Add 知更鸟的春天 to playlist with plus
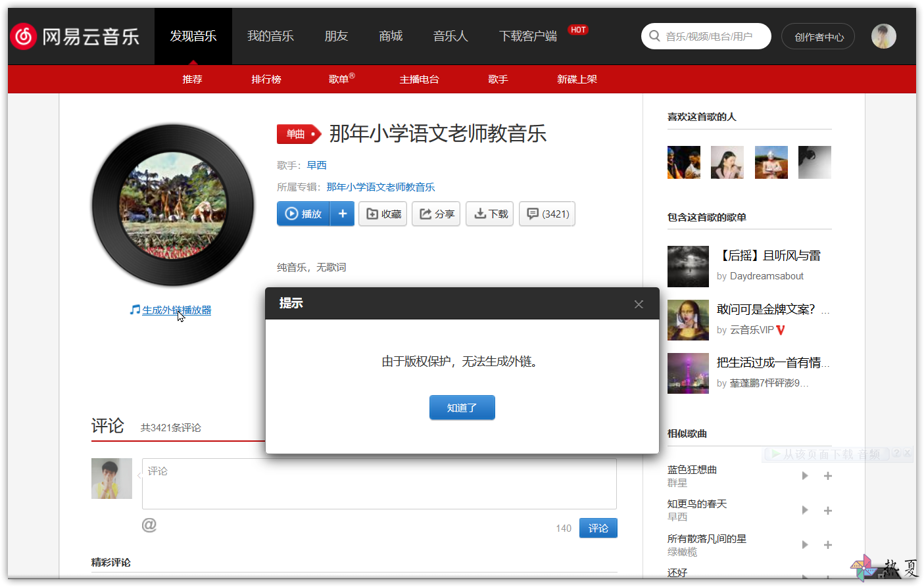 coord(828,511)
